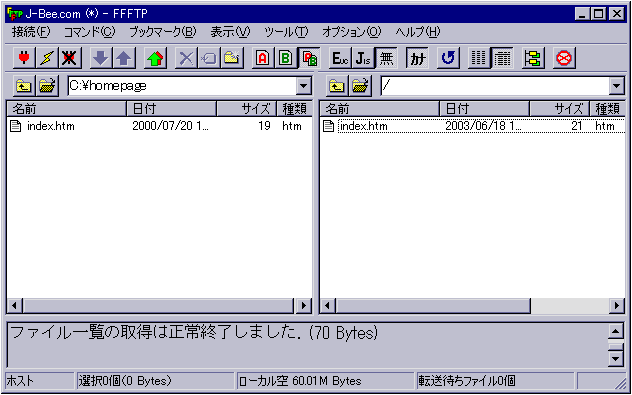This screenshot has height=395, width=632.
Task: Click the blue Download arrow icon
Action: click(101, 59)
